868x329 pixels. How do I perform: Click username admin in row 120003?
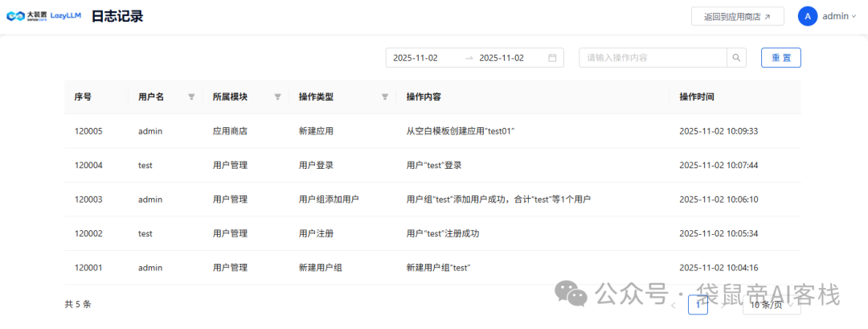click(150, 199)
